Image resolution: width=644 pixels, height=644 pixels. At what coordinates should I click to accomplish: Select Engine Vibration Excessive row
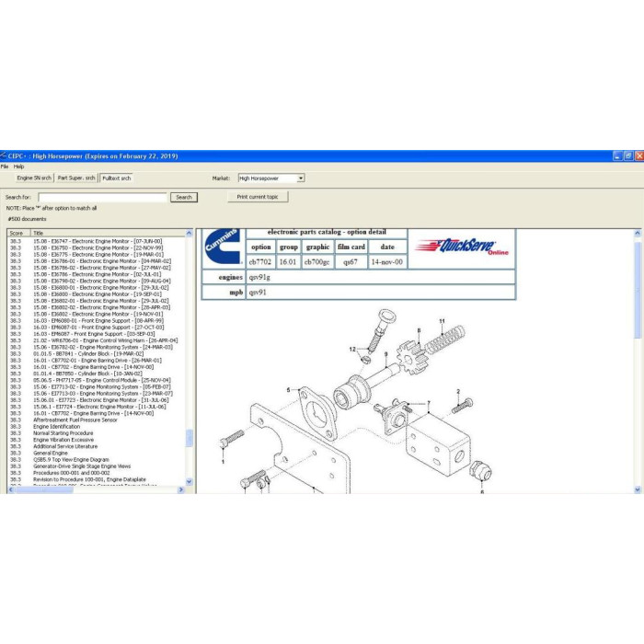(x=63, y=440)
